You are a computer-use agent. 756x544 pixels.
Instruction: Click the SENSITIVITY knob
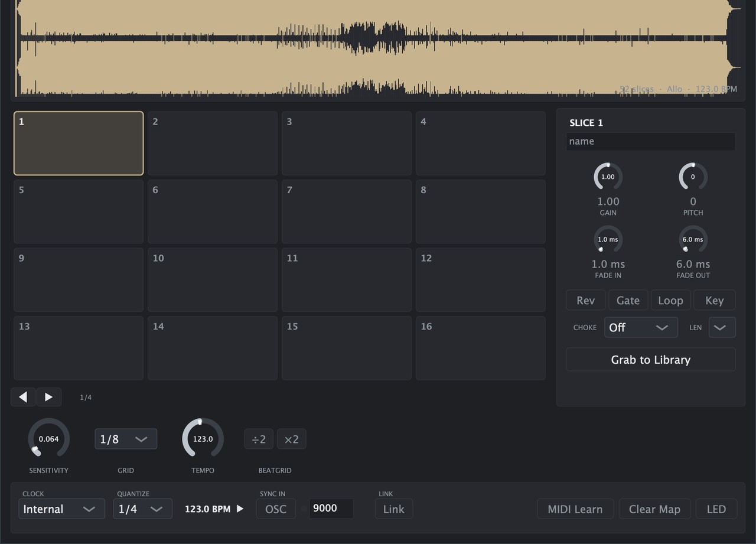[x=49, y=439]
